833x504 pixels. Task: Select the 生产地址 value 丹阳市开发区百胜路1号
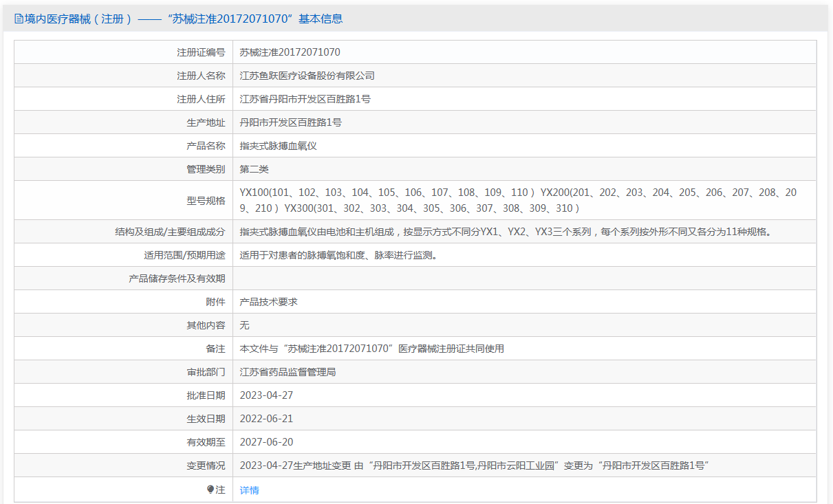click(291, 122)
